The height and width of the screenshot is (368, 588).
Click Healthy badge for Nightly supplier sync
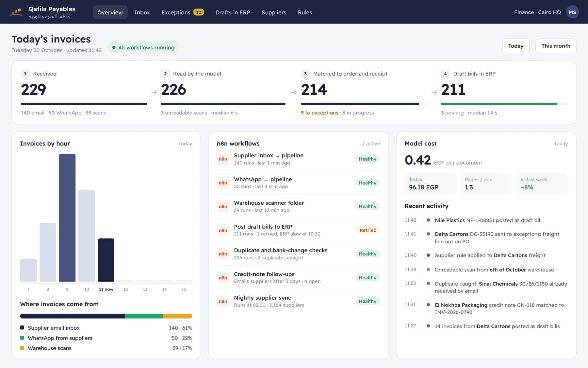click(x=367, y=301)
